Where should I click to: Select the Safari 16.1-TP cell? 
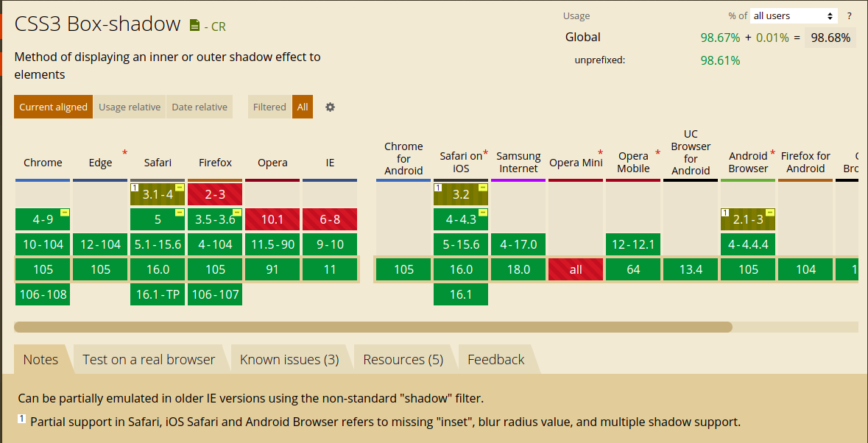click(158, 294)
